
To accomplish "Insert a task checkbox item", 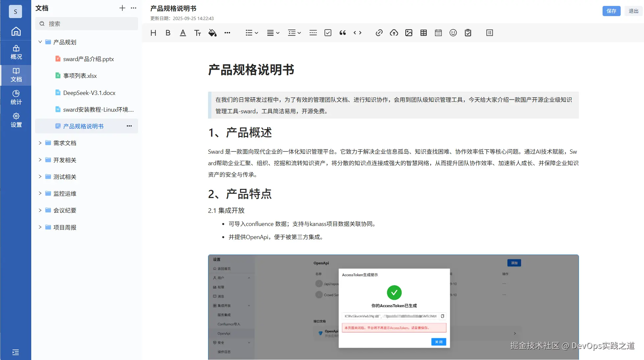I will pos(328,33).
